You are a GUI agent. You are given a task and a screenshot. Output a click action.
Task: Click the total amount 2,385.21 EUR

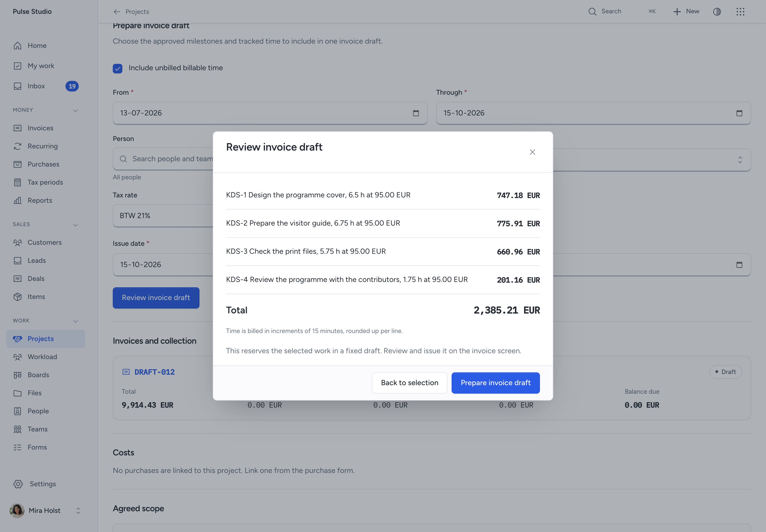507,310
